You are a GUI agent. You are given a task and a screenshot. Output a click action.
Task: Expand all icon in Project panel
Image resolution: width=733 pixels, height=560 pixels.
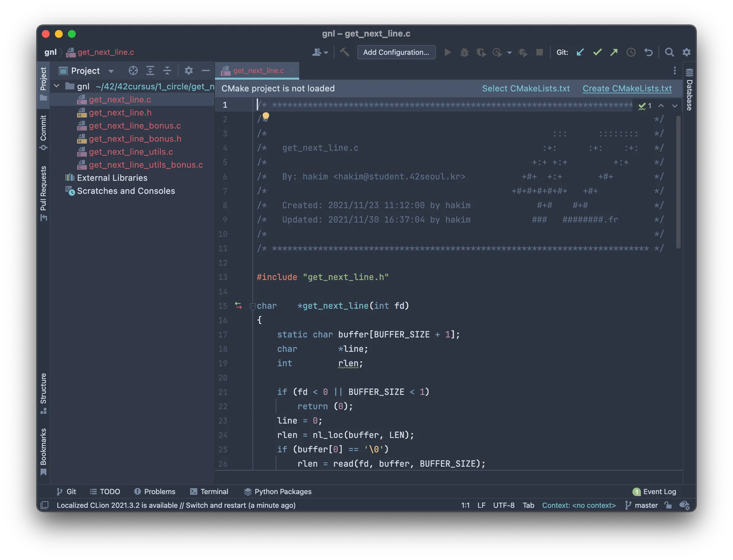coord(150,70)
